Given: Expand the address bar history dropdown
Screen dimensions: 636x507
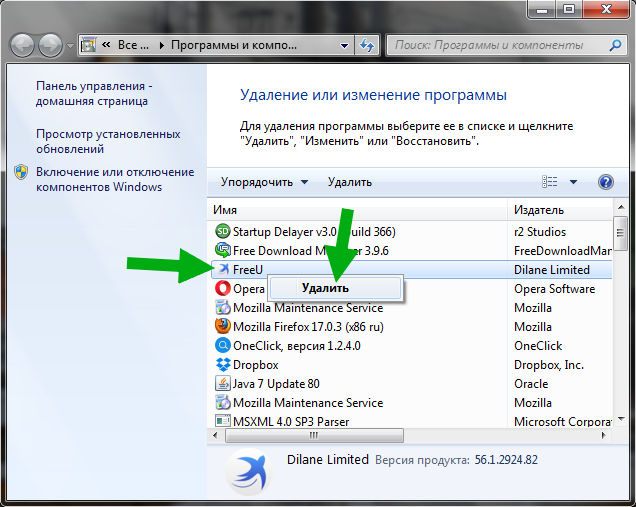Looking at the screenshot, I should pos(344,45).
